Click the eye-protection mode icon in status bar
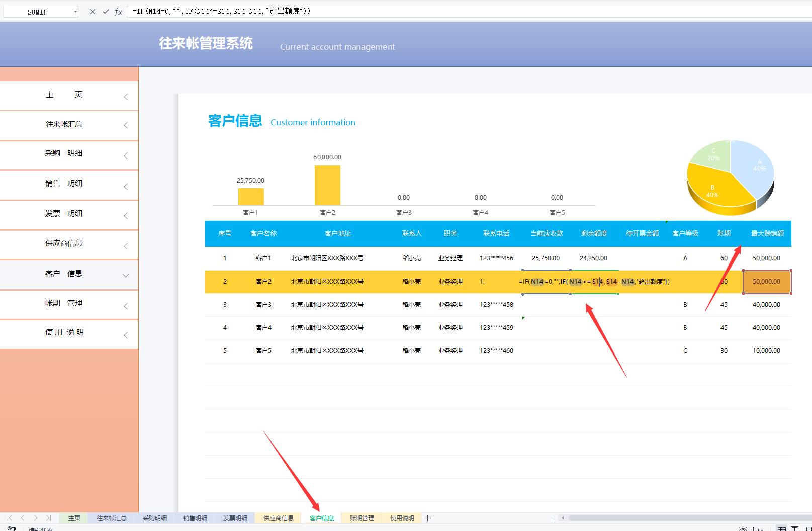The width and height of the screenshot is (812, 531). pos(743,528)
